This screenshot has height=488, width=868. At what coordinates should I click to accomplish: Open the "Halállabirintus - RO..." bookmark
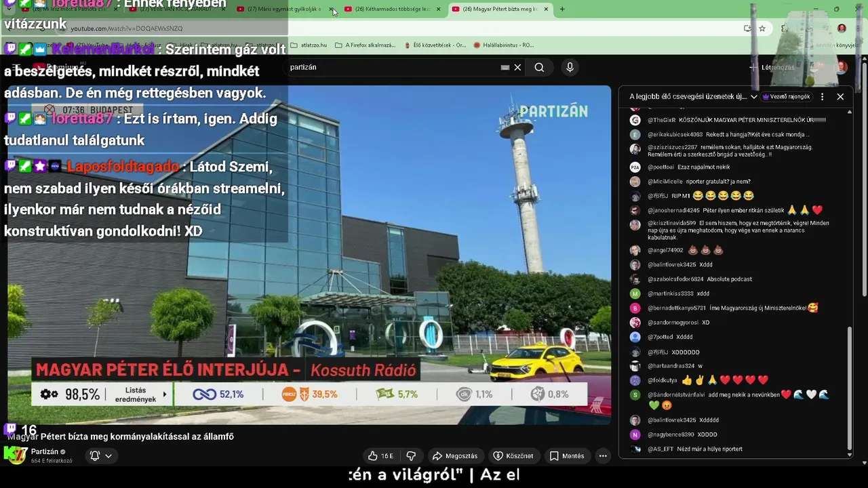pyautogui.click(x=504, y=45)
